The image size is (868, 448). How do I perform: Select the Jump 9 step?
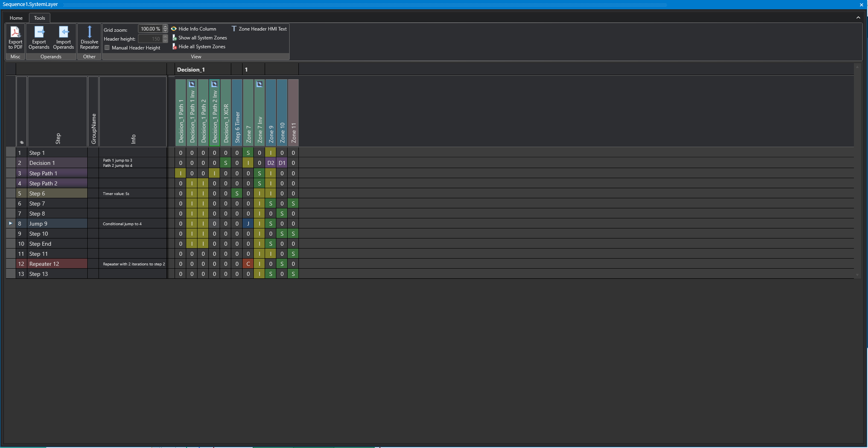[x=57, y=224]
